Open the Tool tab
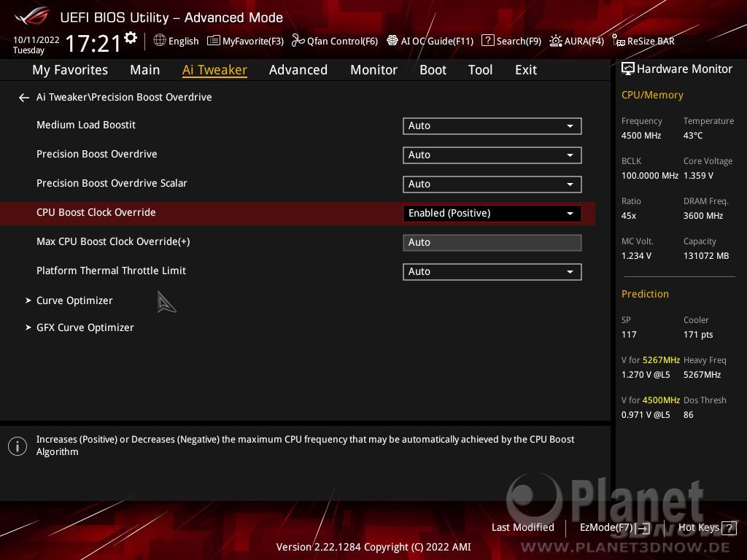The image size is (747, 560). [x=480, y=70]
